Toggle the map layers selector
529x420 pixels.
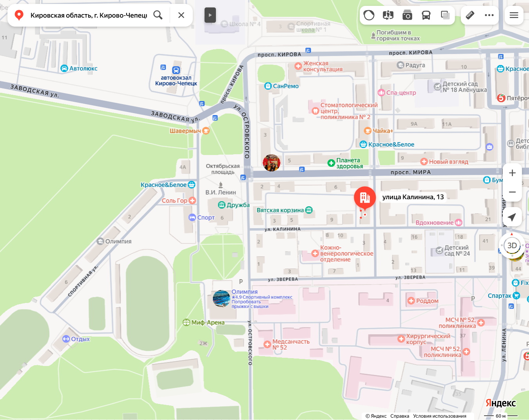tap(445, 15)
